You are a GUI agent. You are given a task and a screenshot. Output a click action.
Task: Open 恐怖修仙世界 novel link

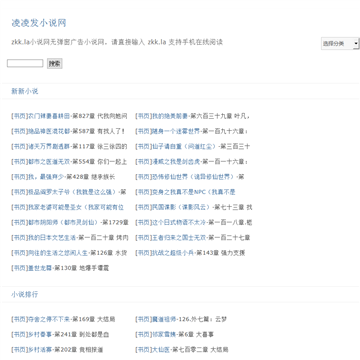coord(194,177)
